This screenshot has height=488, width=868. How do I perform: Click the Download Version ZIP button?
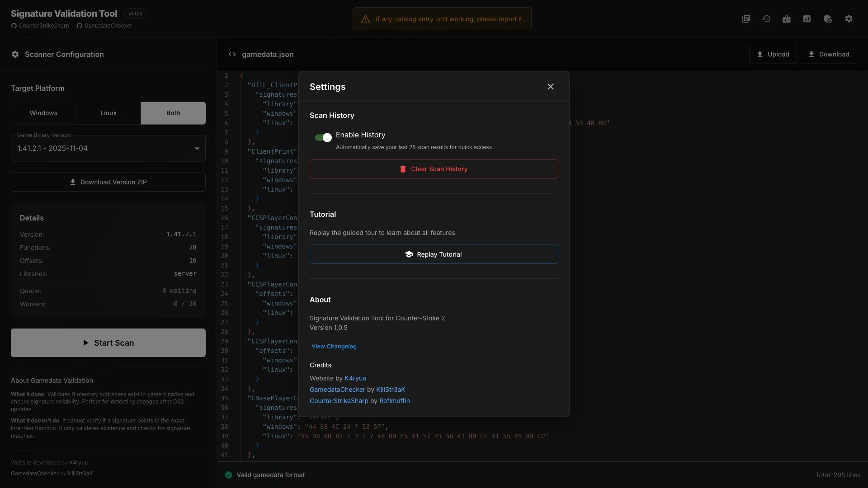click(x=108, y=182)
